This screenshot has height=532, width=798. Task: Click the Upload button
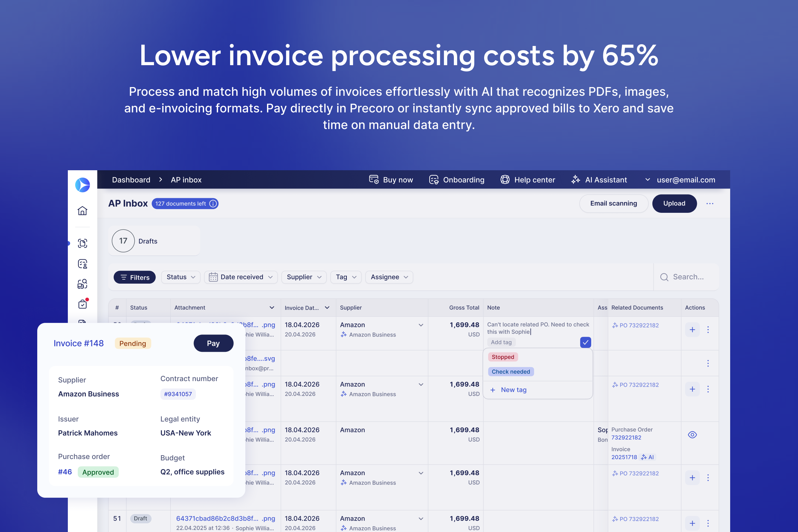tap(674, 203)
